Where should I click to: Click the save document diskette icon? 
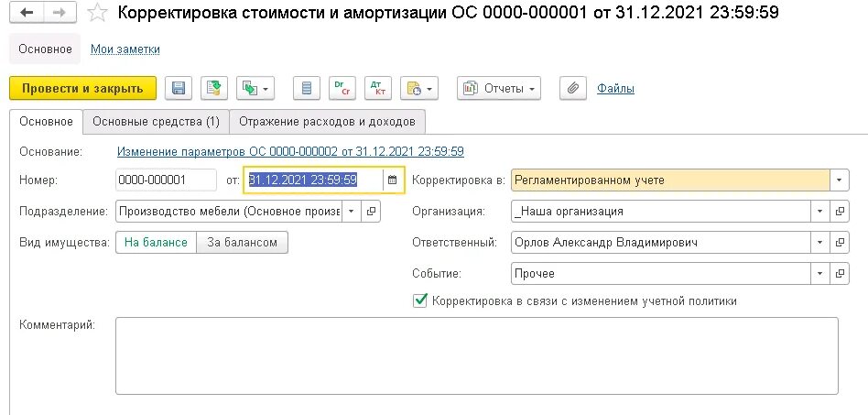coord(179,88)
